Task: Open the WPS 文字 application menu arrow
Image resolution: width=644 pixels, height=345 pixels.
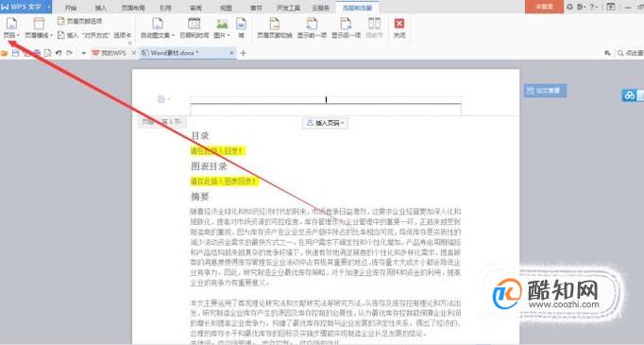Action: [49, 7]
